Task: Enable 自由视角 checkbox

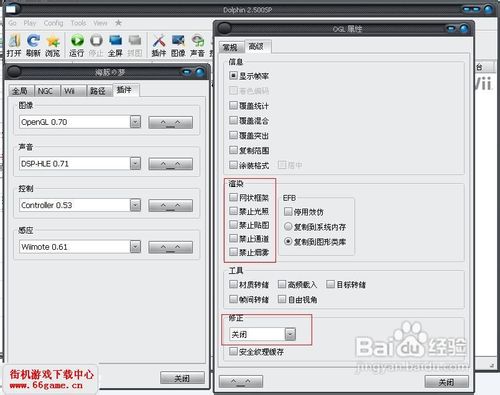Action: click(x=282, y=299)
